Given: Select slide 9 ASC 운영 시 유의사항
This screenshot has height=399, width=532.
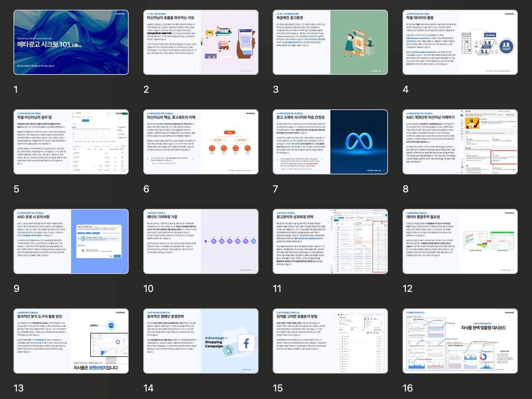Looking at the screenshot, I should [x=71, y=241].
